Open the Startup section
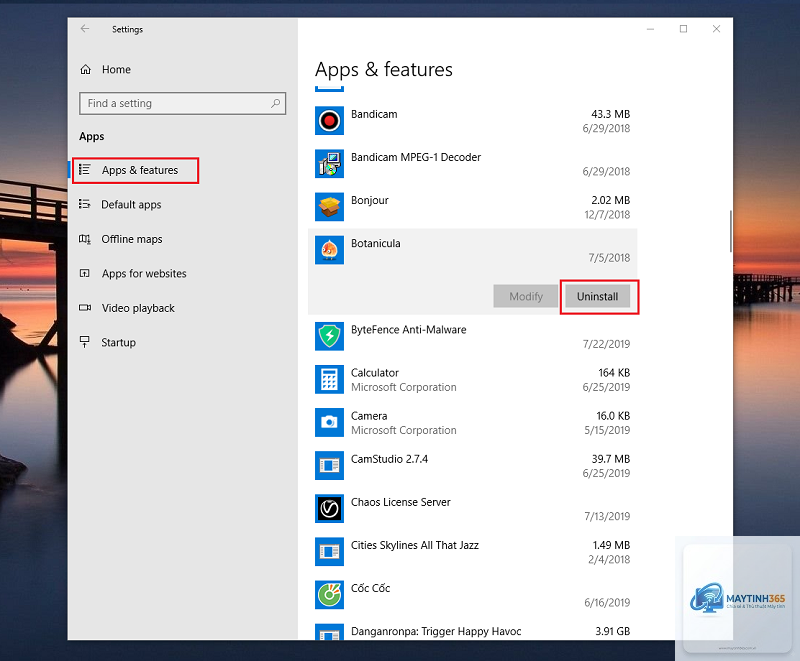 (118, 342)
